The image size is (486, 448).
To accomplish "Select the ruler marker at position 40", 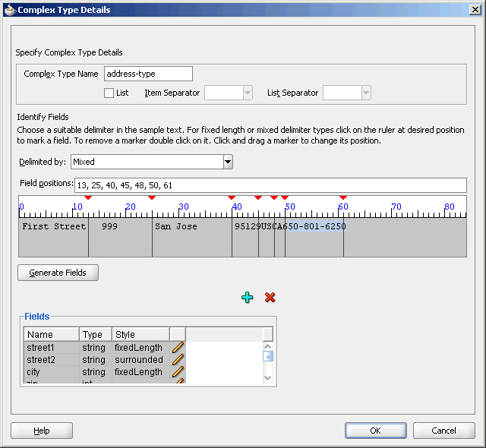I will [x=232, y=197].
